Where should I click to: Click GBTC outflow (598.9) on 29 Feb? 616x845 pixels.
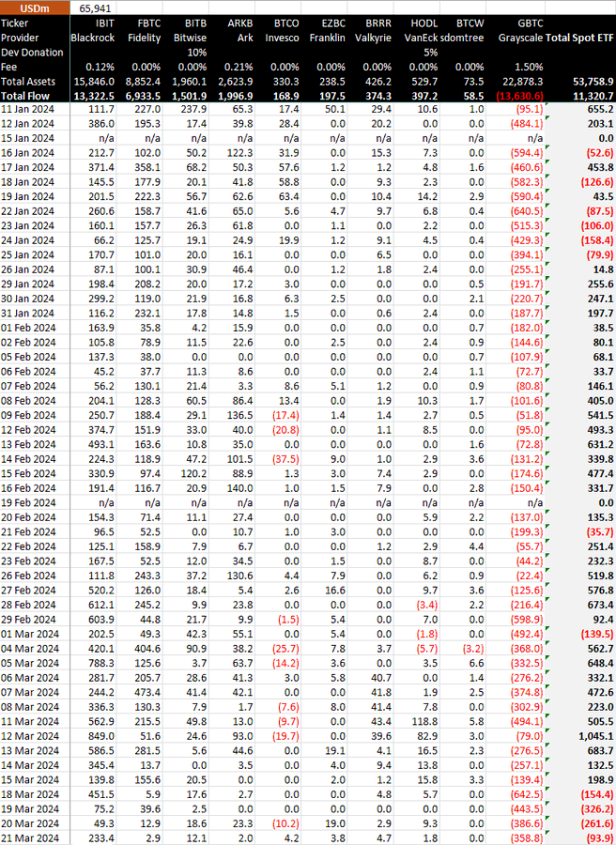[527, 620]
